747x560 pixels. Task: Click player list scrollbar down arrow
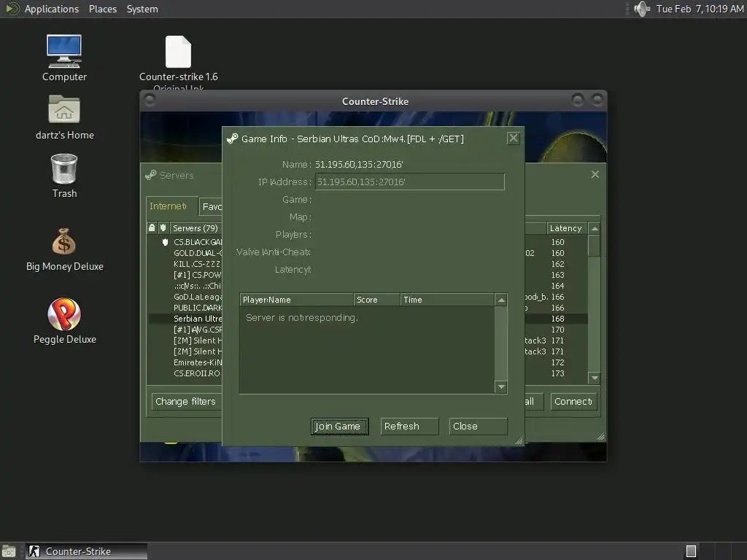[501, 386]
